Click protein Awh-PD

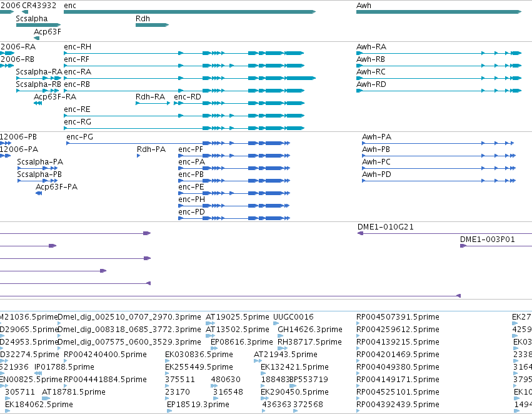(x=376, y=174)
